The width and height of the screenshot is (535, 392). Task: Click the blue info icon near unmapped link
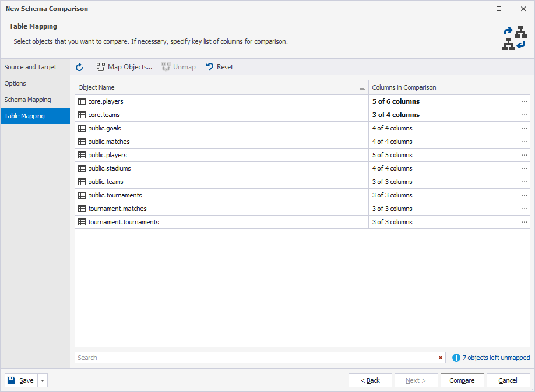[x=456, y=358]
